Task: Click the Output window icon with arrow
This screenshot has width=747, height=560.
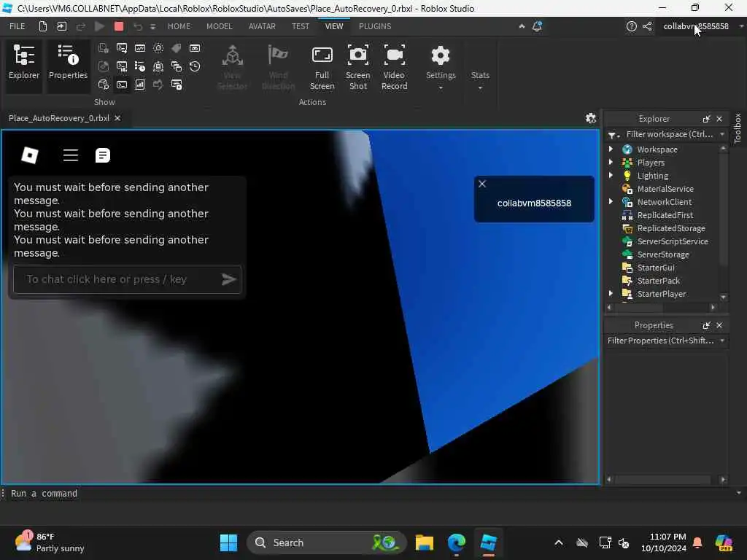Action: click(122, 48)
